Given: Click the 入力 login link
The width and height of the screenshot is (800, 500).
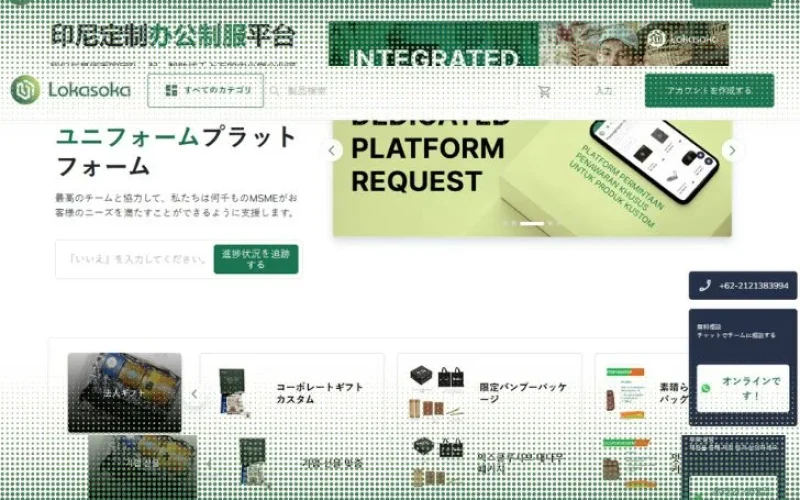Looking at the screenshot, I should tap(604, 90).
